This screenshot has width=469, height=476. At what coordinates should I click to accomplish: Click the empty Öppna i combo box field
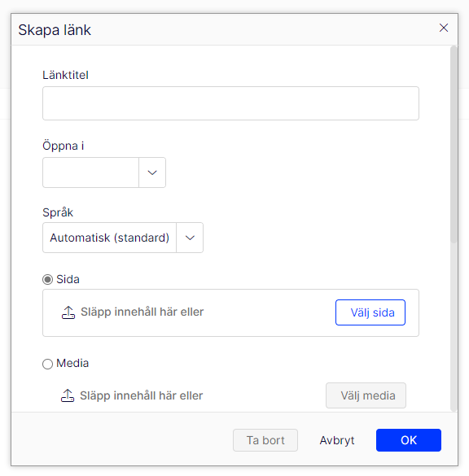90,172
